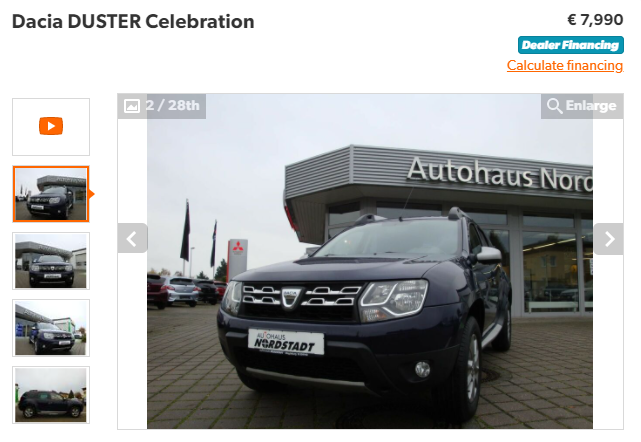Pick the side profile thumbnail of the Duster

pyautogui.click(x=51, y=395)
